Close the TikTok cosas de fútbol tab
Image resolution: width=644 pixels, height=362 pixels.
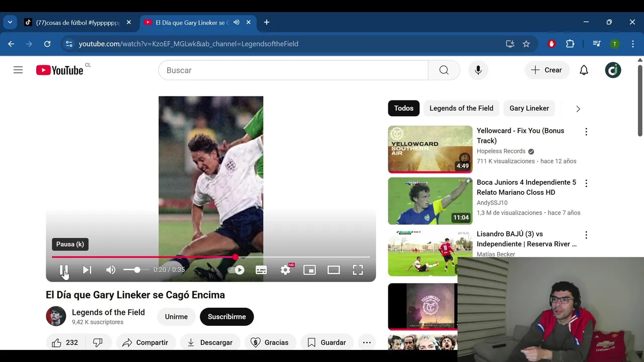pyautogui.click(x=129, y=22)
